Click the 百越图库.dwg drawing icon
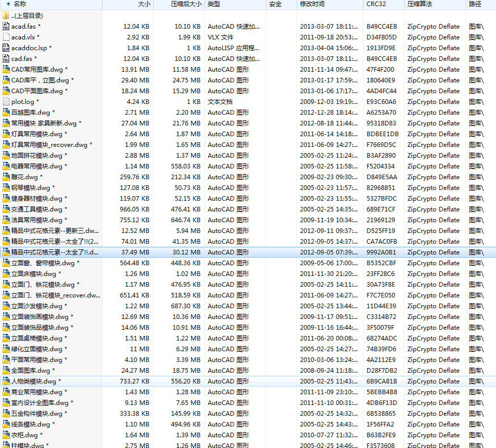This screenshot has height=448, width=496. [6, 112]
